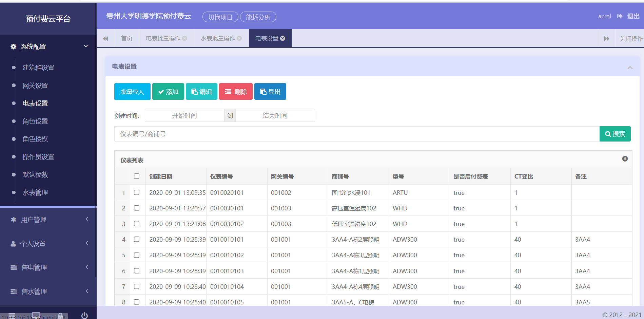Click the power icon at sidebar bottom
Screen dimensions: 644x319
coord(84,315)
